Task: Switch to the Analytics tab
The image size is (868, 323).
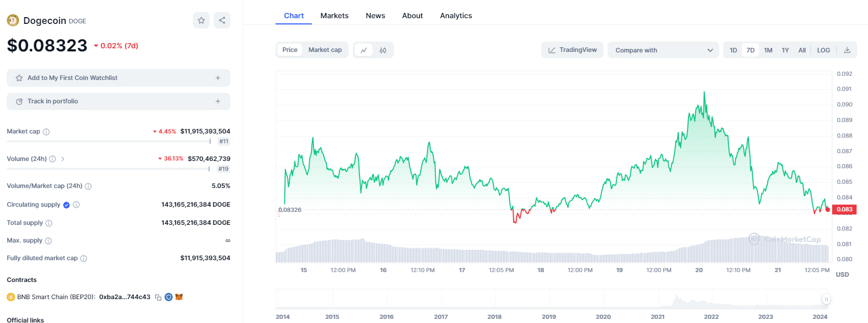Action: (x=456, y=16)
